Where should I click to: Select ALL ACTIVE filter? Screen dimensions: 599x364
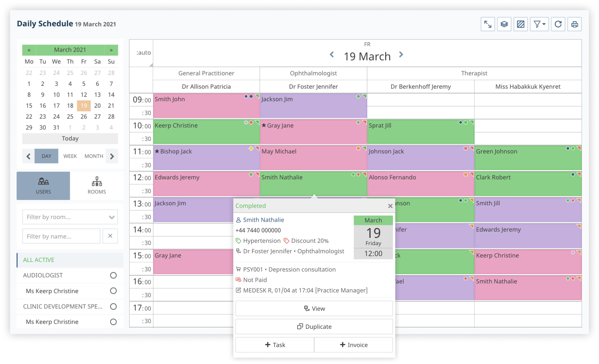tap(70, 260)
